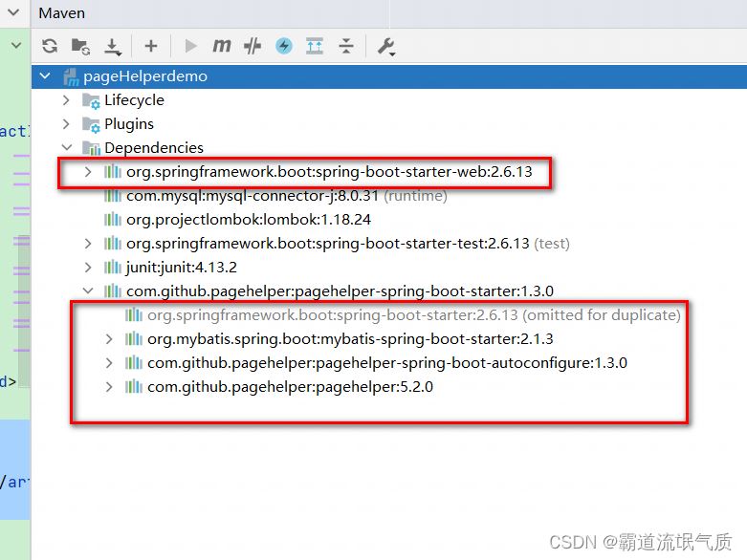Screen dimensions: 747x560
Task: Select org.projectlombok:lombok:1.18.24 row
Action: click(x=388, y=220)
